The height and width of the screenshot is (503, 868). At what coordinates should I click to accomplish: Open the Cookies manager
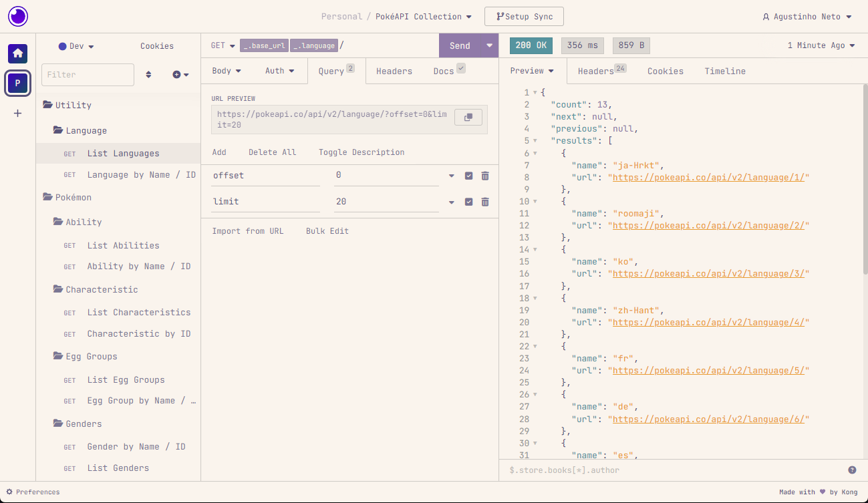157,46
